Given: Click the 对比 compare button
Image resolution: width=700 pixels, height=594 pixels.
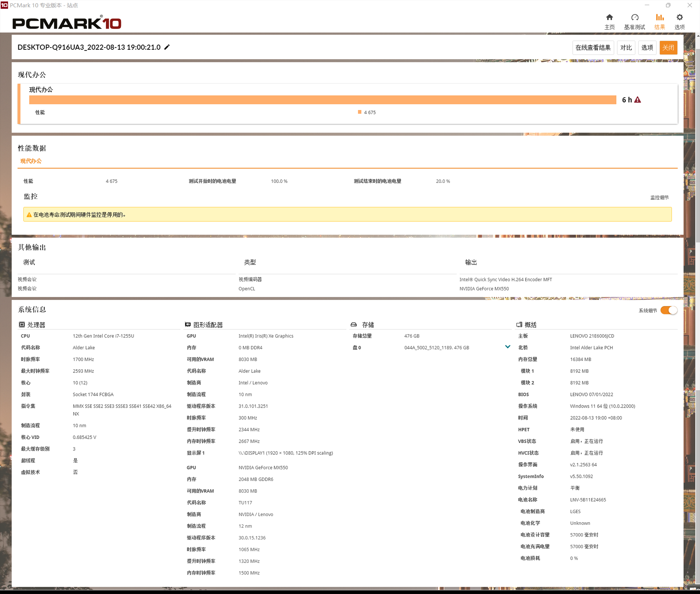Looking at the screenshot, I should [x=626, y=48].
